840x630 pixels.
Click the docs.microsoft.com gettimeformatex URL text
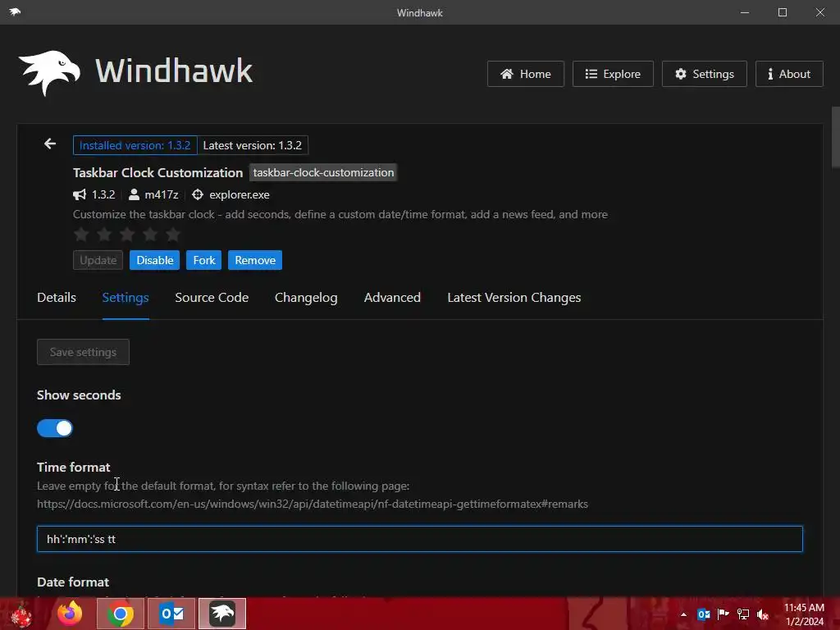pos(313,504)
